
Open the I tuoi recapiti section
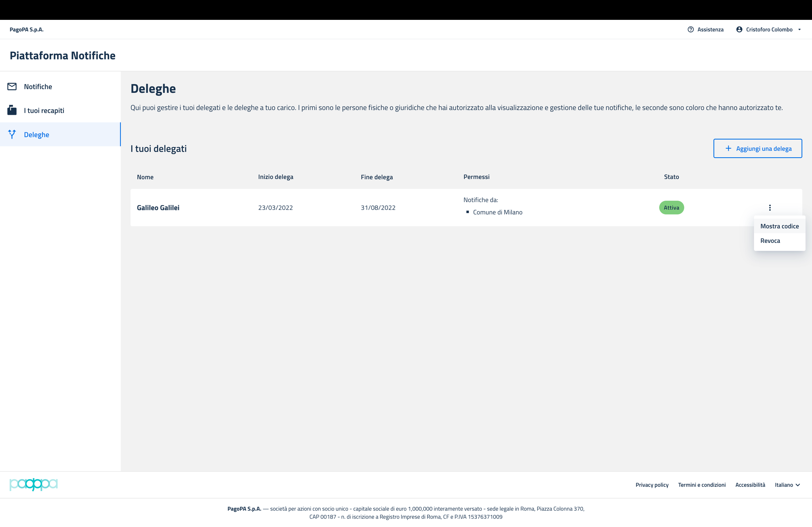coord(44,110)
